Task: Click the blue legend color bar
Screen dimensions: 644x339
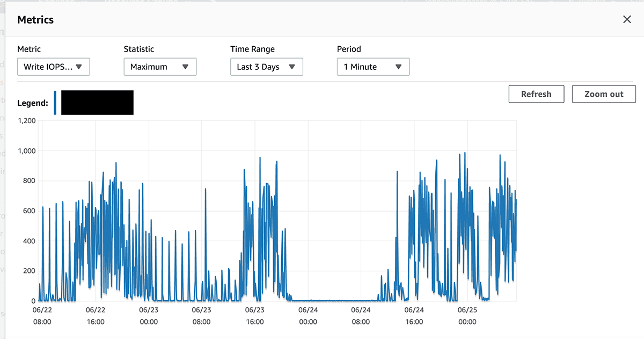Action: click(x=55, y=103)
